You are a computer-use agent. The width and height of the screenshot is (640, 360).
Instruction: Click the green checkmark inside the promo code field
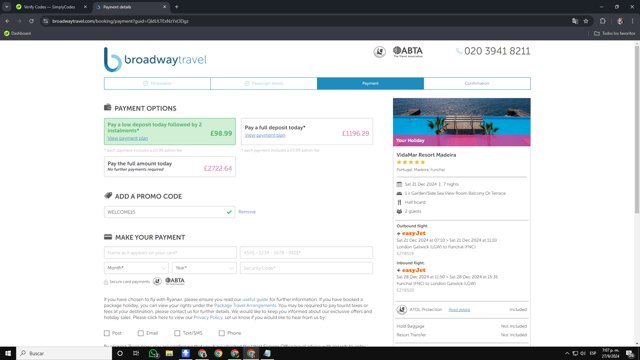pyautogui.click(x=229, y=212)
